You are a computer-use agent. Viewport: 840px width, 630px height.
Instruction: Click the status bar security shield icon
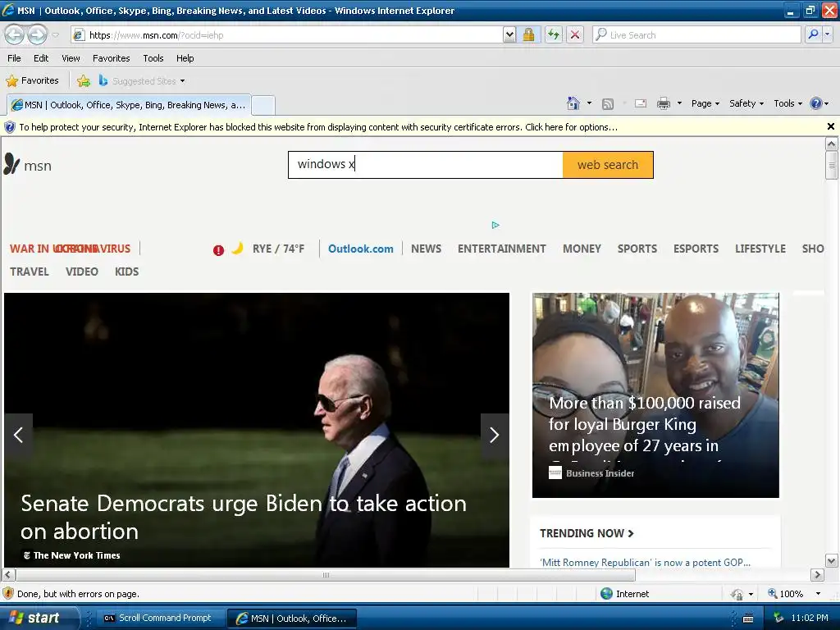point(8,594)
